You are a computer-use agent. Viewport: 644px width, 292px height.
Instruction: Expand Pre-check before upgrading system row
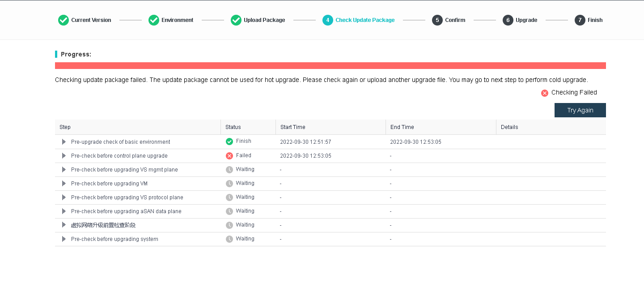[x=64, y=239]
